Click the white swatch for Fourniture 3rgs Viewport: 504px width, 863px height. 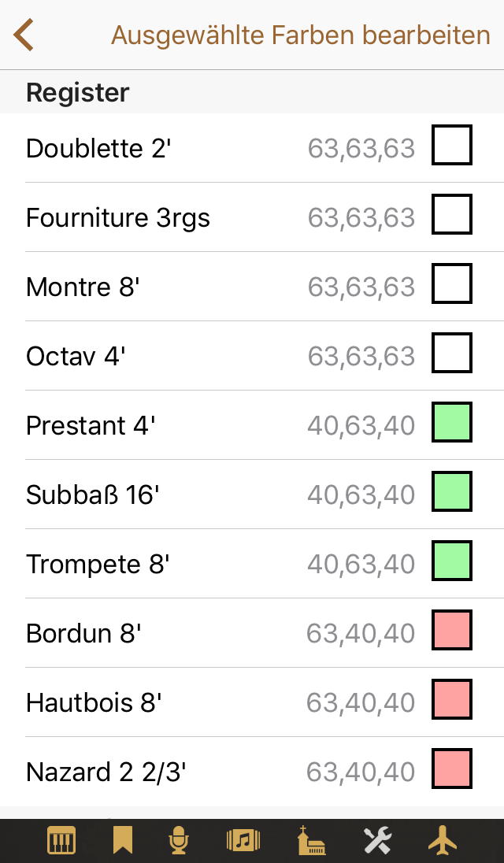point(452,214)
